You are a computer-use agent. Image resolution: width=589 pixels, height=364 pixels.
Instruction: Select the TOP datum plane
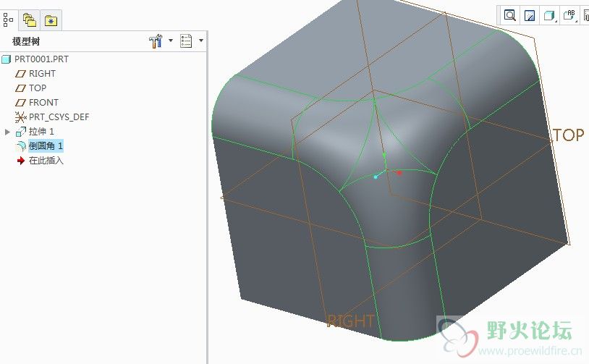tap(38, 88)
